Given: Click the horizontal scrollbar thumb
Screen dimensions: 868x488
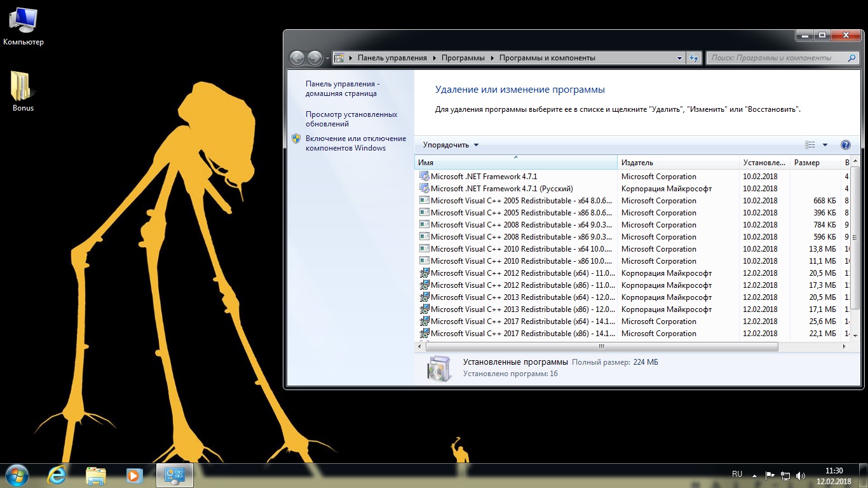Looking at the screenshot, I should tap(602, 347).
